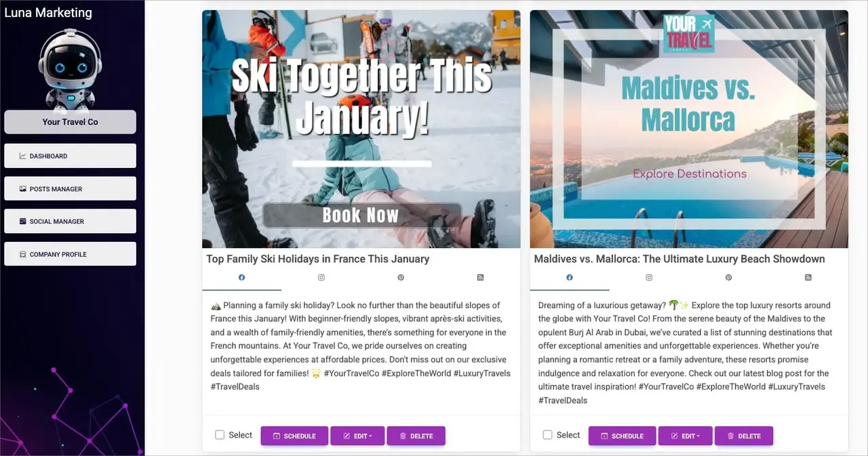Select Pinterest icon tab on Maldives post

[728, 278]
